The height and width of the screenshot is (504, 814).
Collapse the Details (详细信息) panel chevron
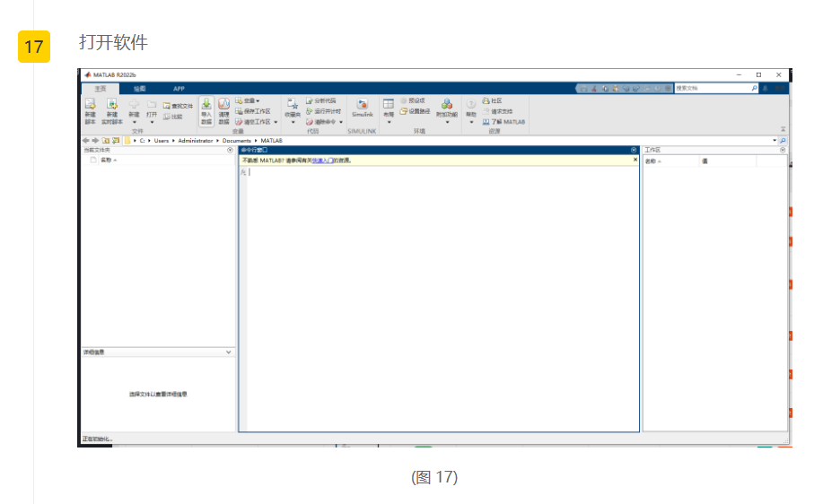pos(229,352)
